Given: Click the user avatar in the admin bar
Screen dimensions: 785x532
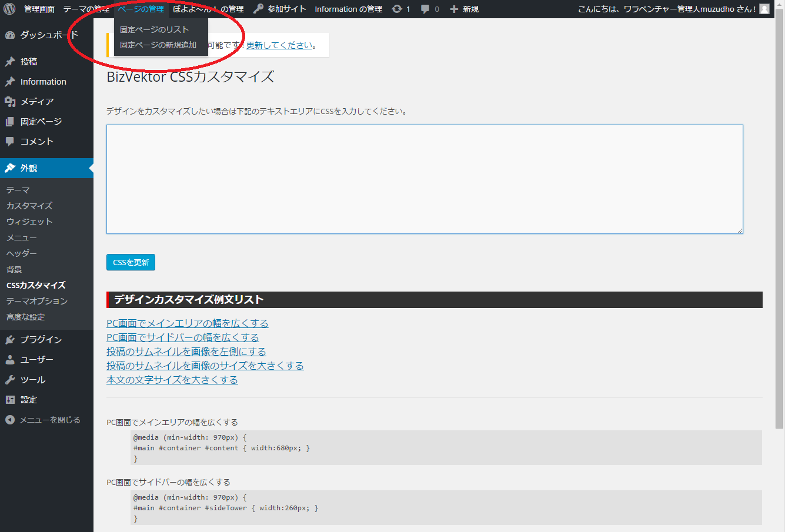Looking at the screenshot, I should tap(764, 9).
